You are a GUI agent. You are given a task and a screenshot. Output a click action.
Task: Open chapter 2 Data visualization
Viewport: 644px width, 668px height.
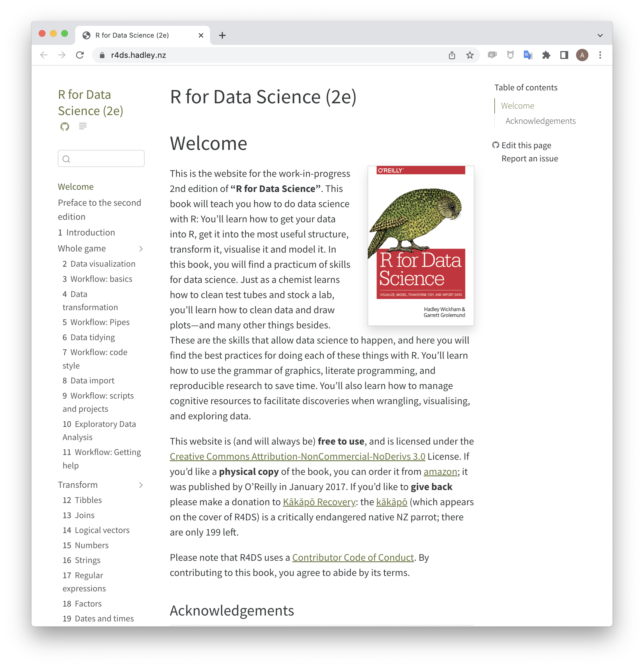tap(103, 264)
